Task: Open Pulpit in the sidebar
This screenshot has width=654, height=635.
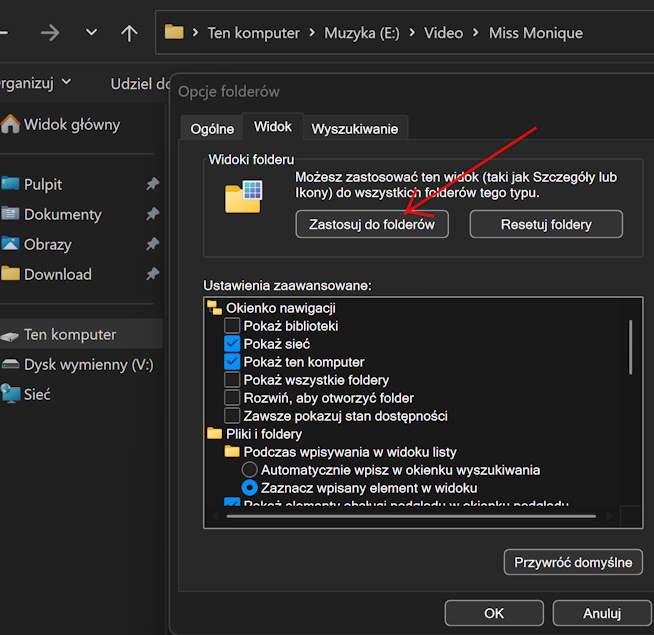Action: click(x=43, y=184)
